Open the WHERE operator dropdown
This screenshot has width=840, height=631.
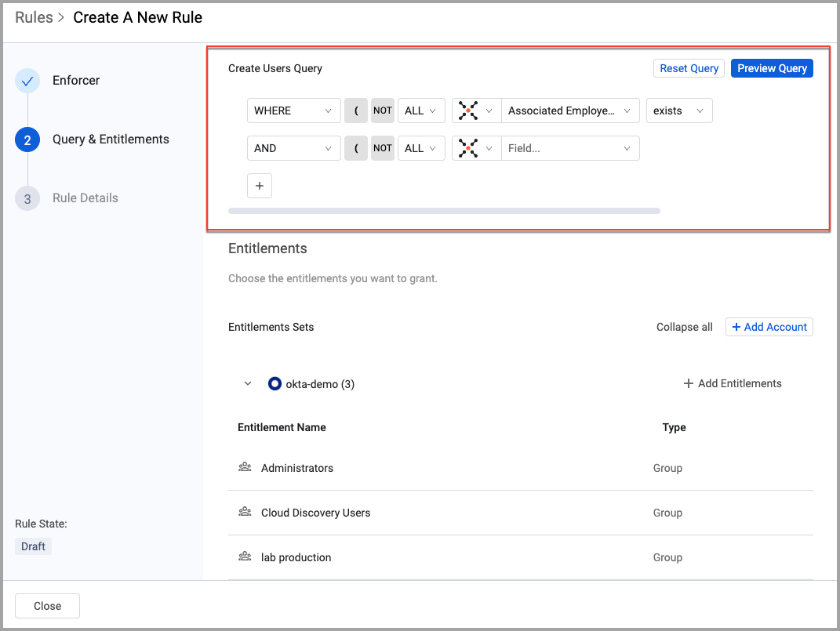(x=293, y=111)
